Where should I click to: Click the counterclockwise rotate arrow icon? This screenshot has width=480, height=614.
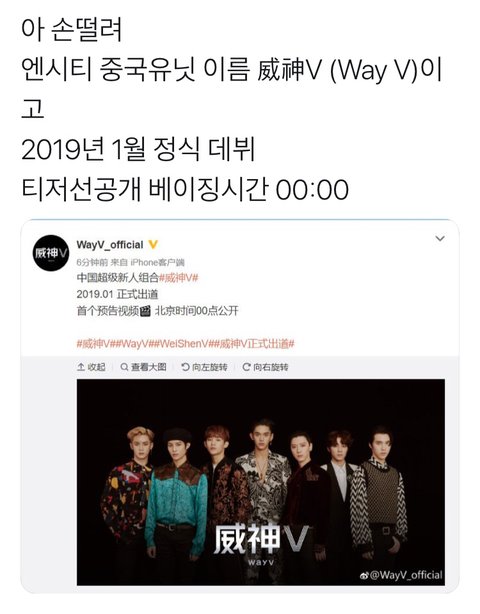(185, 367)
